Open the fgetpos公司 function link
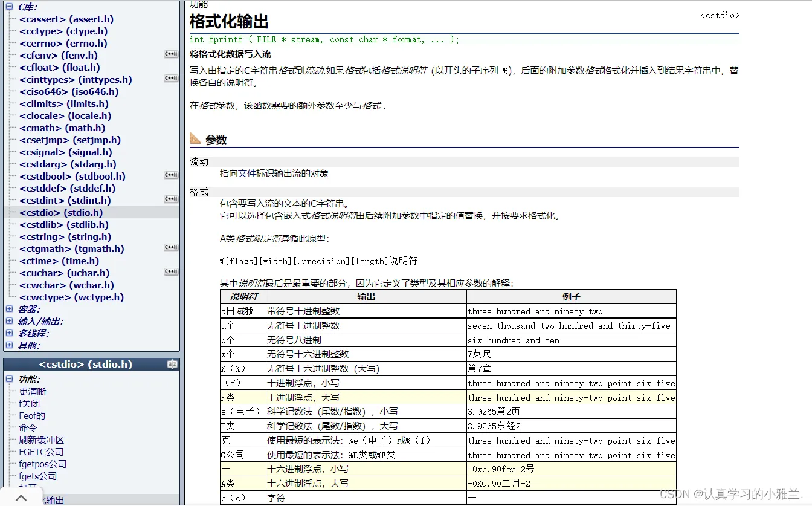The height and width of the screenshot is (506, 812). [x=42, y=464]
